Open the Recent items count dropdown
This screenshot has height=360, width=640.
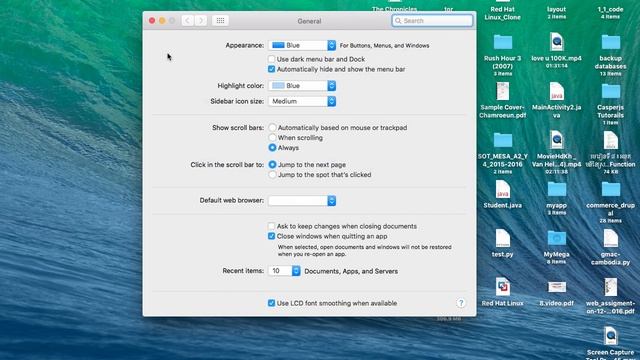[x=284, y=271]
